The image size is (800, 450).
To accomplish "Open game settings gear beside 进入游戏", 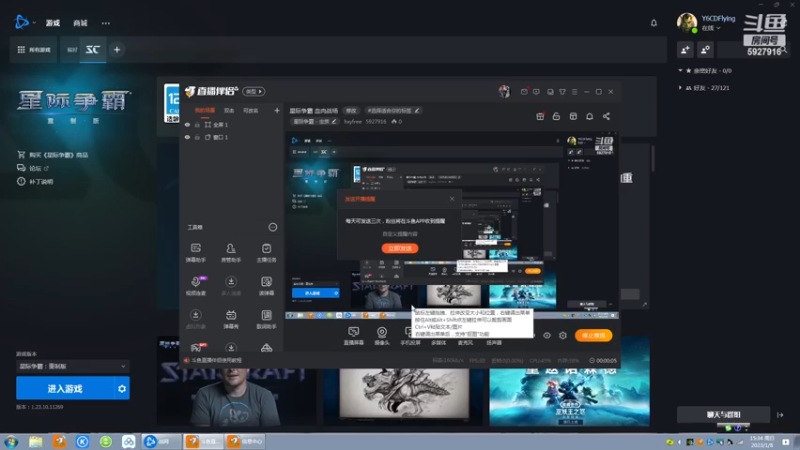I will [x=121, y=388].
